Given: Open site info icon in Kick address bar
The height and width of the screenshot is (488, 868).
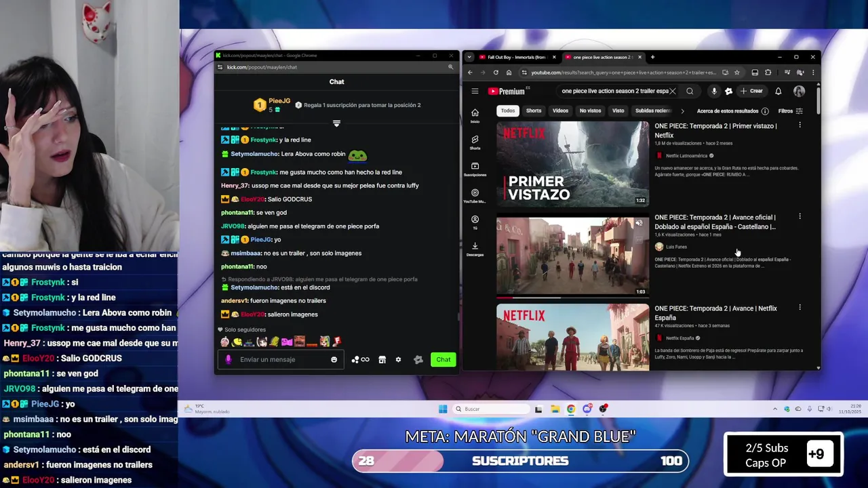Looking at the screenshot, I should click(220, 67).
